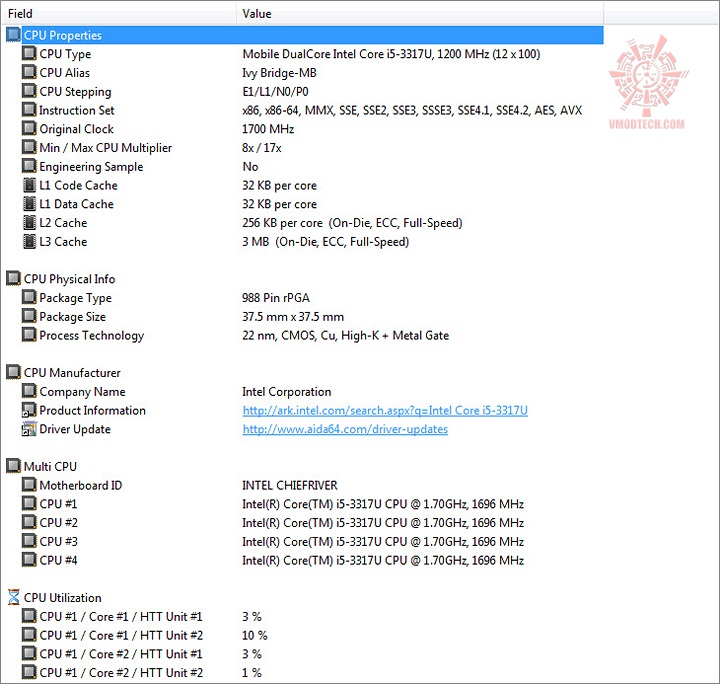The height and width of the screenshot is (684, 720).
Task: Select the 'CPU #1 / Core #1 / HTT Unit #1' row
Action: pyautogui.click(x=121, y=617)
